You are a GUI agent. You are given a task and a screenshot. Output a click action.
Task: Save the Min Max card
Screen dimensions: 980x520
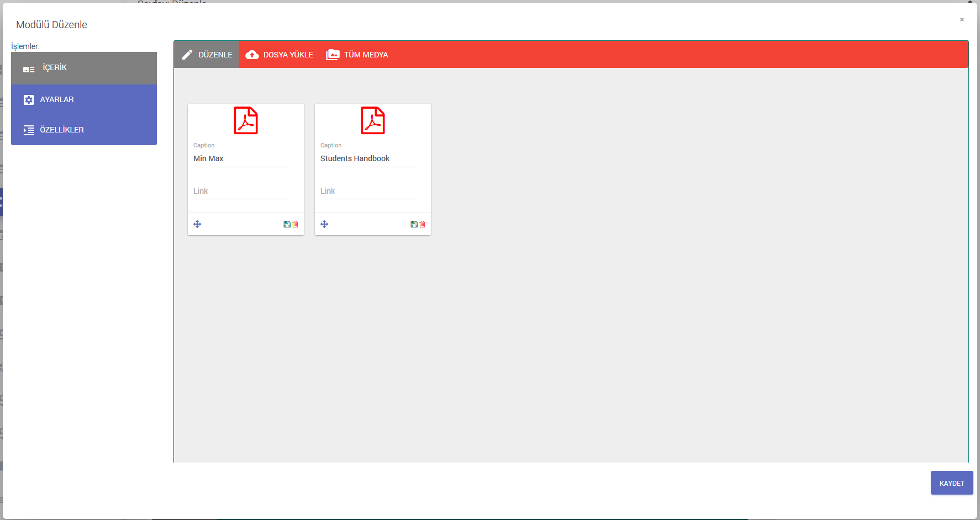pyautogui.click(x=287, y=224)
